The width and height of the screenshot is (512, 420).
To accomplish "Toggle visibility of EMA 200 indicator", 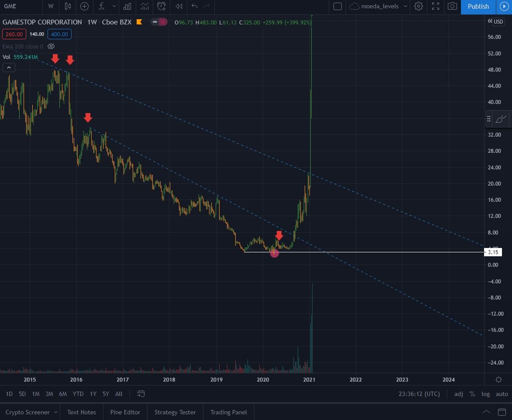I will click(51, 46).
